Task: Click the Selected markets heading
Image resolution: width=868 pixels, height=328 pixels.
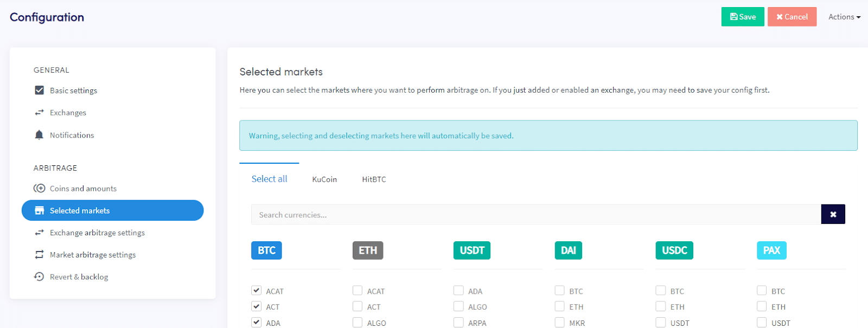Action: pos(281,72)
